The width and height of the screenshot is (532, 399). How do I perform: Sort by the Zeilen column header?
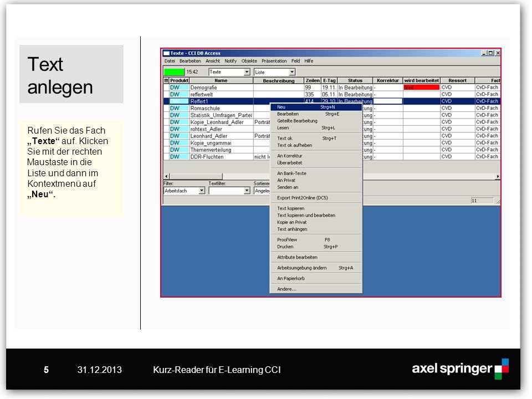[313, 80]
